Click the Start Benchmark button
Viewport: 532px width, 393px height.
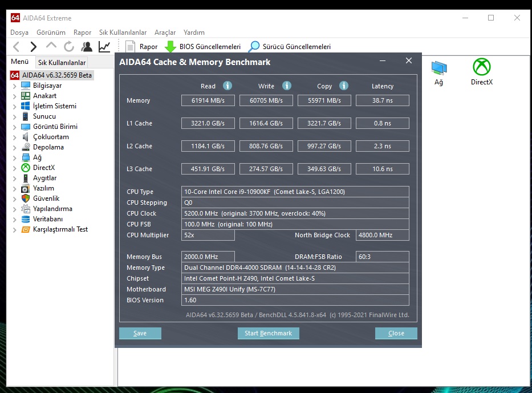tap(269, 333)
